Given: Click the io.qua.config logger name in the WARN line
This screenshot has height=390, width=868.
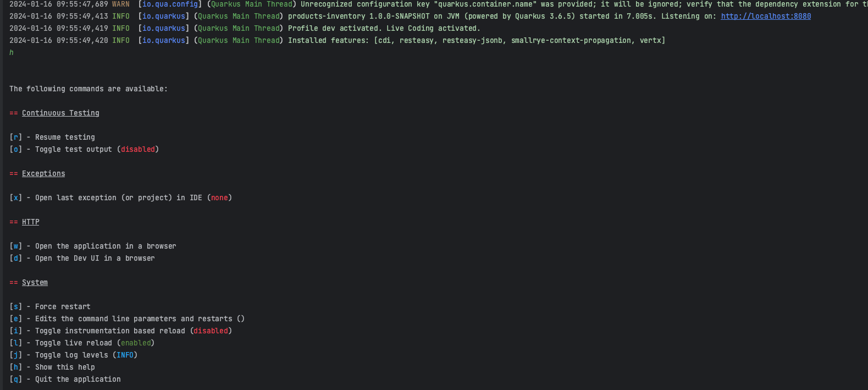Looking at the screenshot, I should point(170,4).
